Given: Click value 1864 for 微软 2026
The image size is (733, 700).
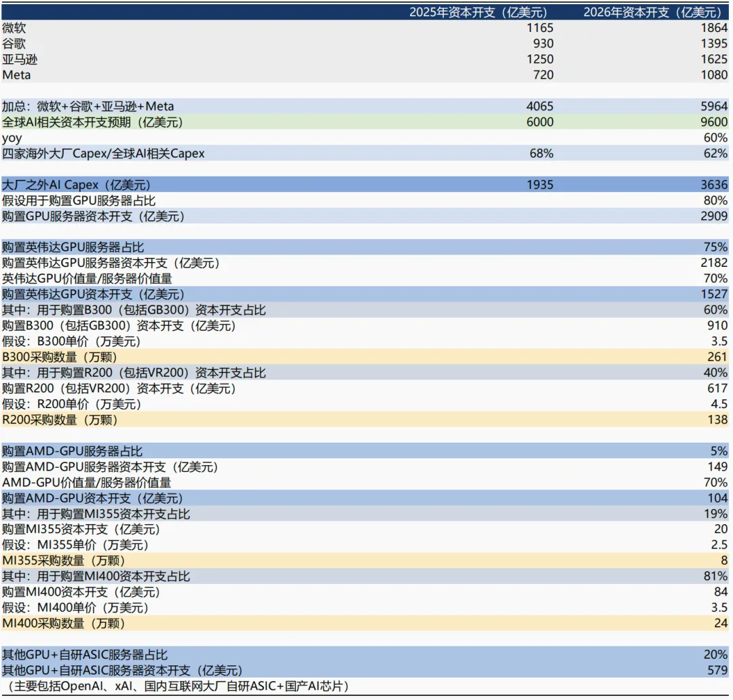Looking at the screenshot, I should tap(714, 28).
